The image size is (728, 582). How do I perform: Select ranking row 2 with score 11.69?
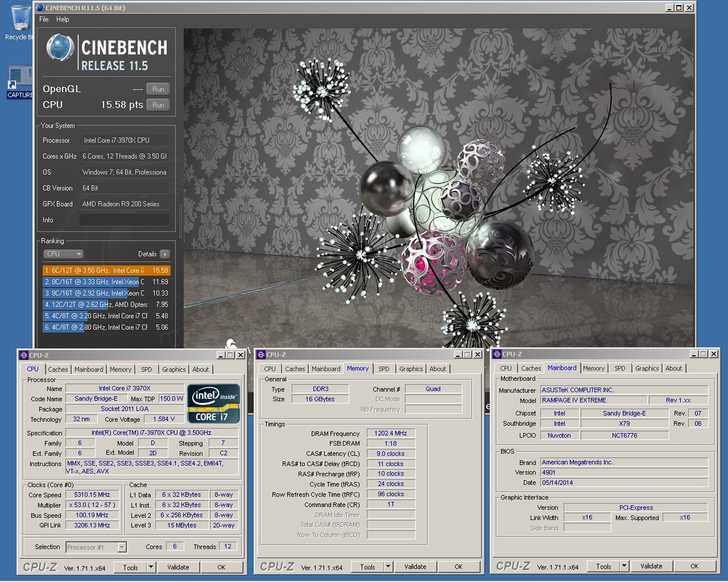(x=106, y=282)
